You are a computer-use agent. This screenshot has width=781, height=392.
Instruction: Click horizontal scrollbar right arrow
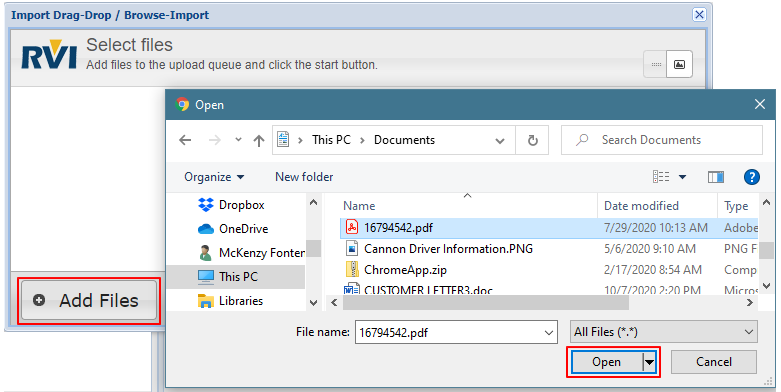point(750,302)
